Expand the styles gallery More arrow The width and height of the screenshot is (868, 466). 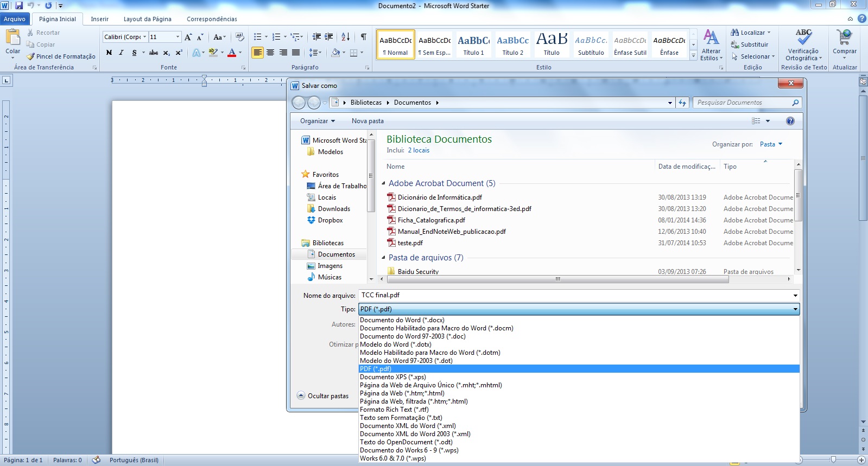pos(693,56)
